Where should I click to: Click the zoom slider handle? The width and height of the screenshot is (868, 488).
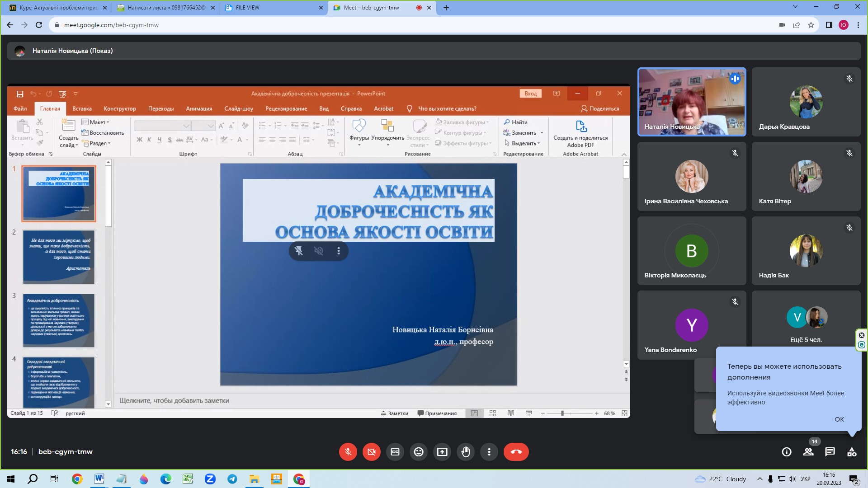pyautogui.click(x=562, y=413)
